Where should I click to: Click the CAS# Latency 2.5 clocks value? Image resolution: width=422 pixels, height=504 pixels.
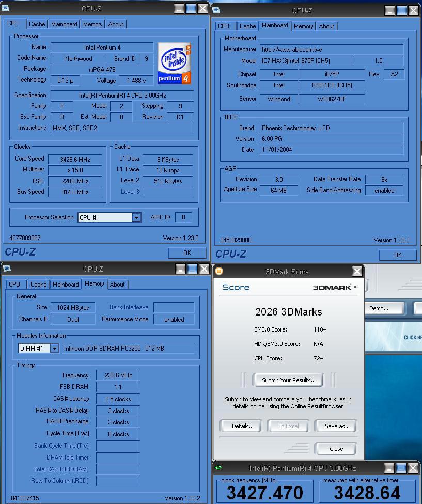pyautogui.click(x=118, y=399)
